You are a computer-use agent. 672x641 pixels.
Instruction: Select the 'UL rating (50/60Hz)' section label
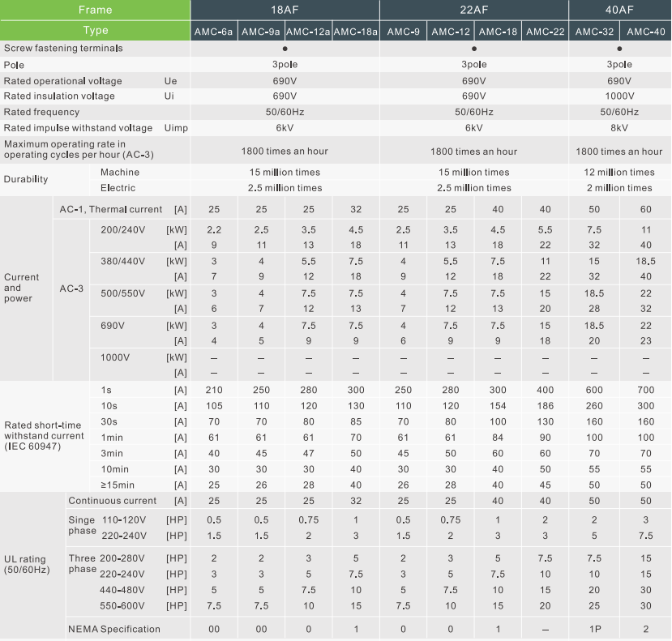(27, 564)
